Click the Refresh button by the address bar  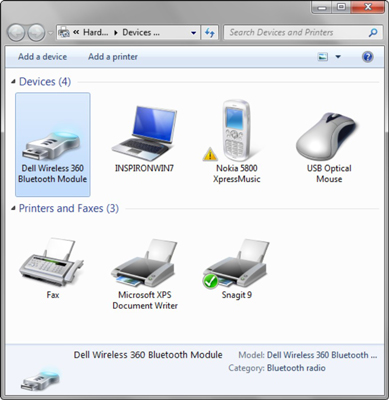click(210, 33)
